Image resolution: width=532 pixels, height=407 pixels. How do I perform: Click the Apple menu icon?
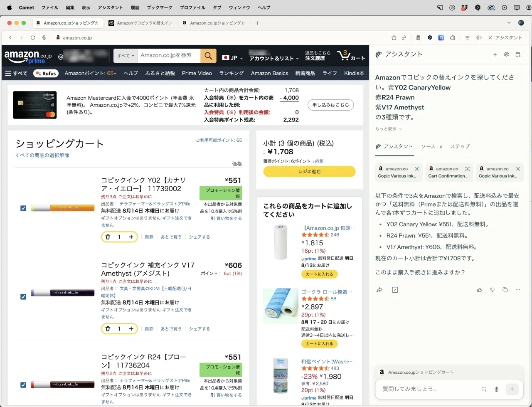[10, 7]
